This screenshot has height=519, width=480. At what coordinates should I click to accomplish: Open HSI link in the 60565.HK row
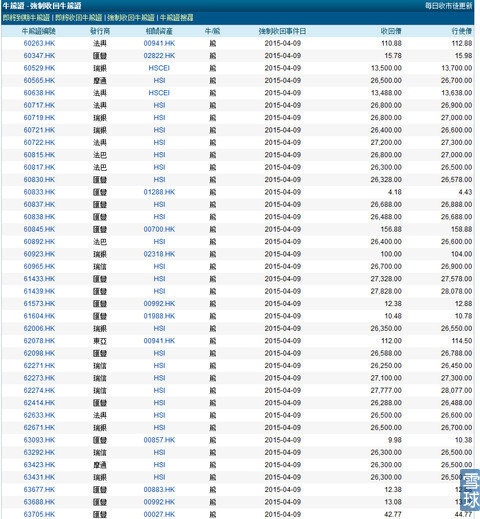[159, 80]
